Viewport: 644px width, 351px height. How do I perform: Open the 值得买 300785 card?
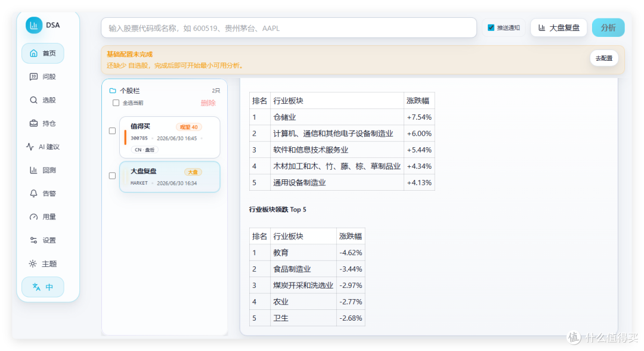coord(169,137)
